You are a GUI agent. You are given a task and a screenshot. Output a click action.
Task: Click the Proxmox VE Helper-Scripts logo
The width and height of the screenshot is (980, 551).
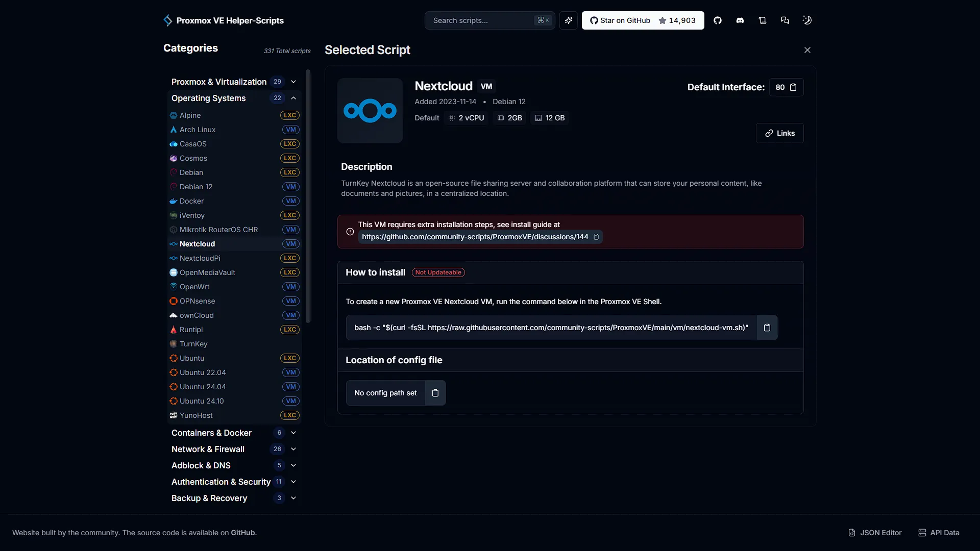224,20
